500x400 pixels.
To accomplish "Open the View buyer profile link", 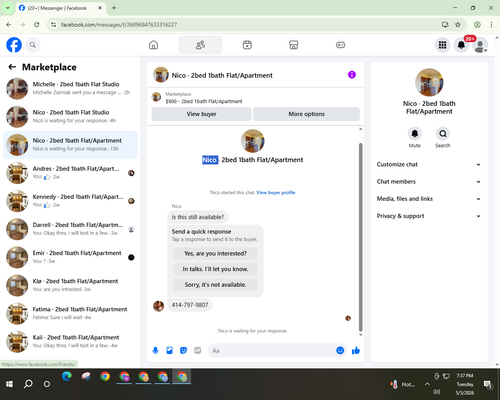I will pos(276,192).
